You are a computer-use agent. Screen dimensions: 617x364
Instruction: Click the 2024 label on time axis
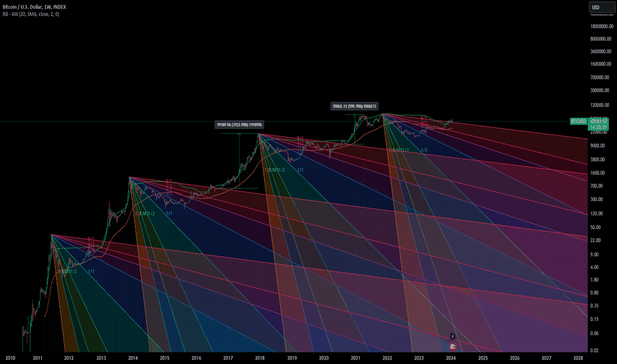tap(451, 358)
